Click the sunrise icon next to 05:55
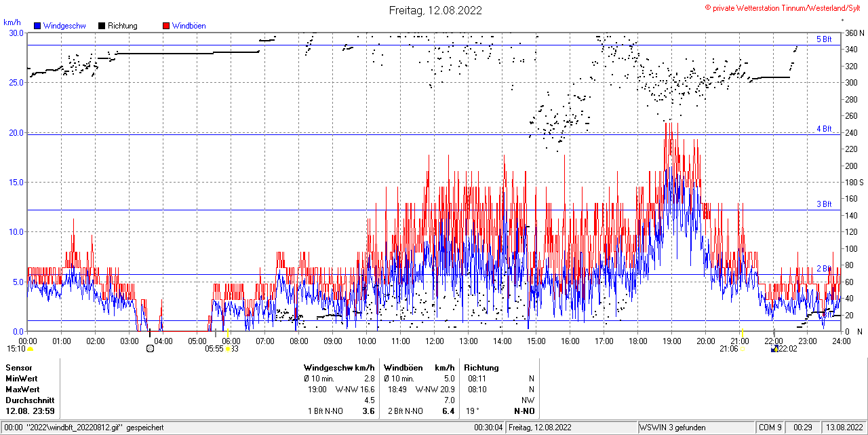This screenshot has height=435, width=868. pos(229,349)
